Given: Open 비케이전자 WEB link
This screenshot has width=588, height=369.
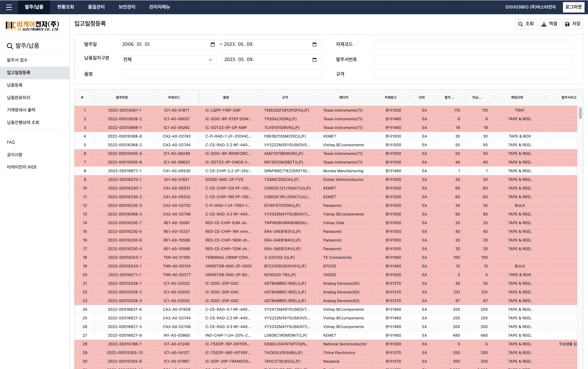Looking at the screenshot, I should click(x=22, y=167).
